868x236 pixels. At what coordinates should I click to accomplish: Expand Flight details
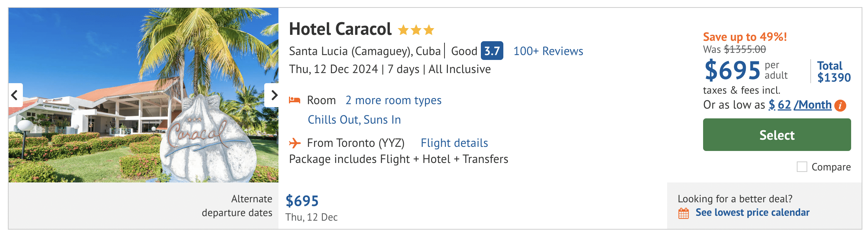[x=454, y=143]
